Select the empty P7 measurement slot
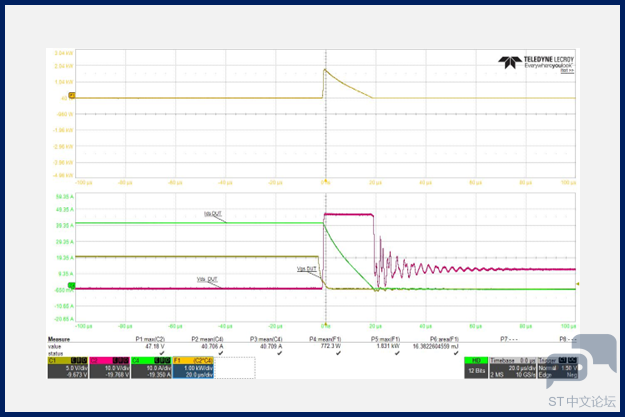Screen dimensions: 625x417 coord(509,339)
